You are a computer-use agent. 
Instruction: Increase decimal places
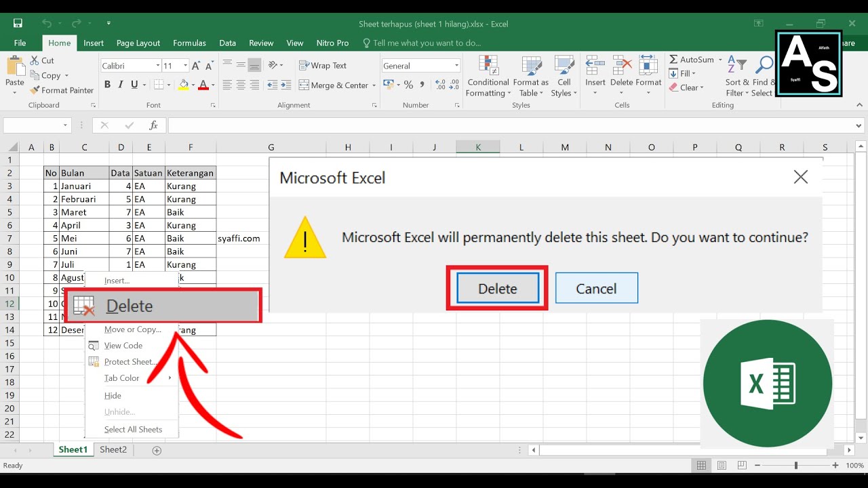coord(440,85)
